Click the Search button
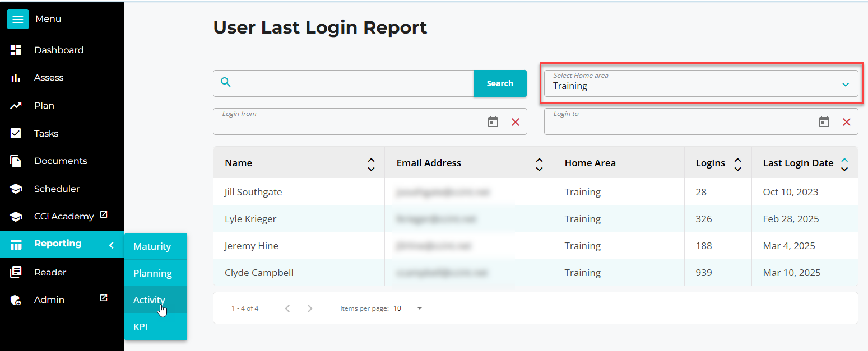Viewport: 868px width, 351px height. (500, 83)
